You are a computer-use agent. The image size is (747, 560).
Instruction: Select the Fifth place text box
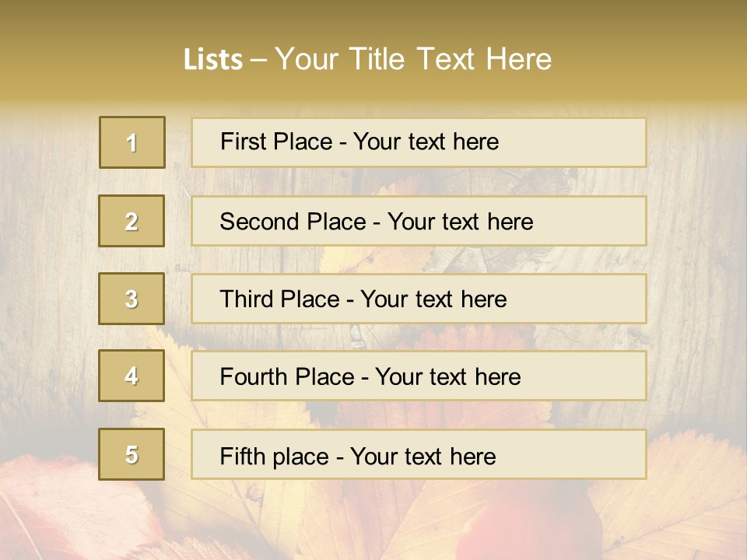(x=419, y=454)
